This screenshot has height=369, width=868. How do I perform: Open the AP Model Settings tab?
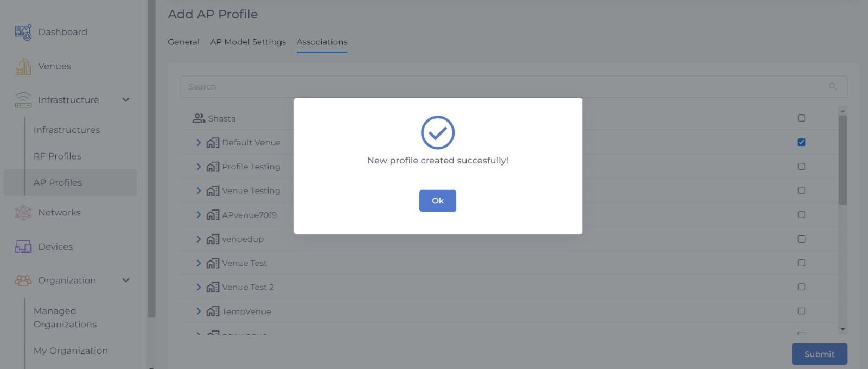pos(248,42)
